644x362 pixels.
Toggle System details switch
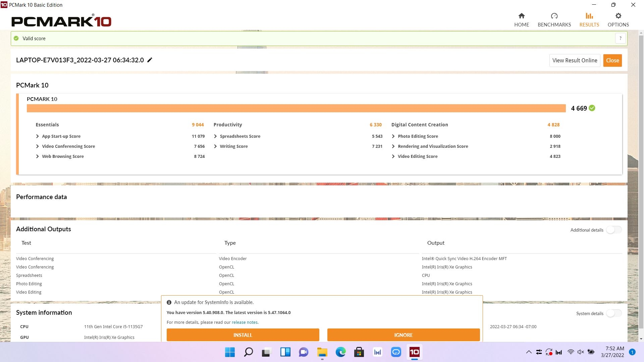coord(614,313)
